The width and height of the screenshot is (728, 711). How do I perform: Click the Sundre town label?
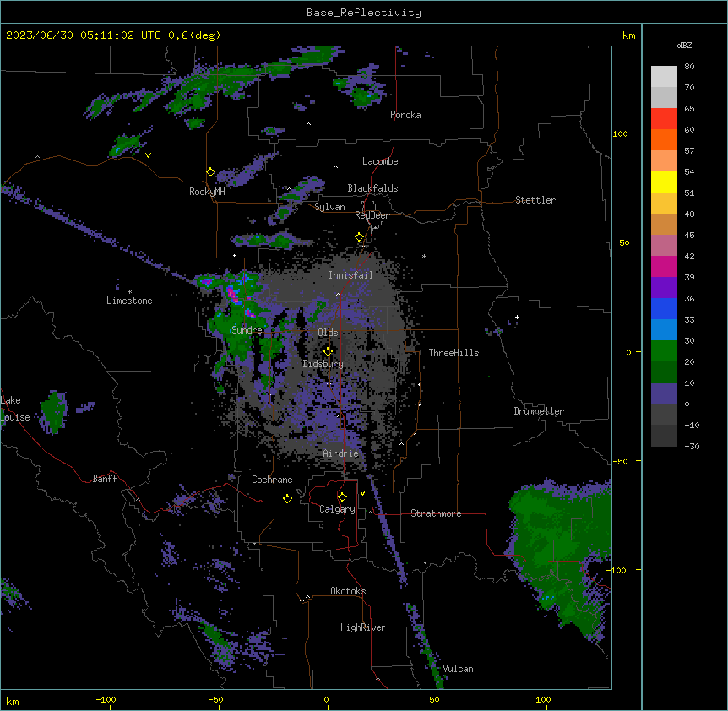pyautogui.click(x=247, y=330)
